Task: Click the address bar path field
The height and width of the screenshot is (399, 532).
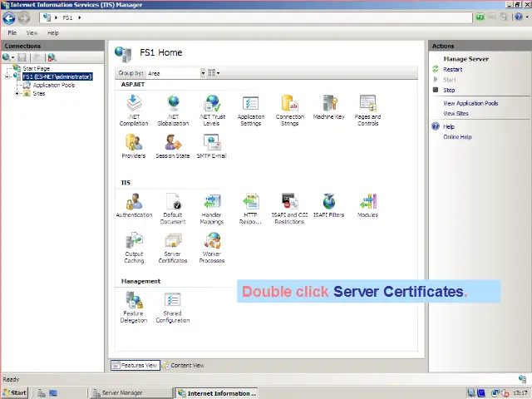Action: [x=256, y=17]
